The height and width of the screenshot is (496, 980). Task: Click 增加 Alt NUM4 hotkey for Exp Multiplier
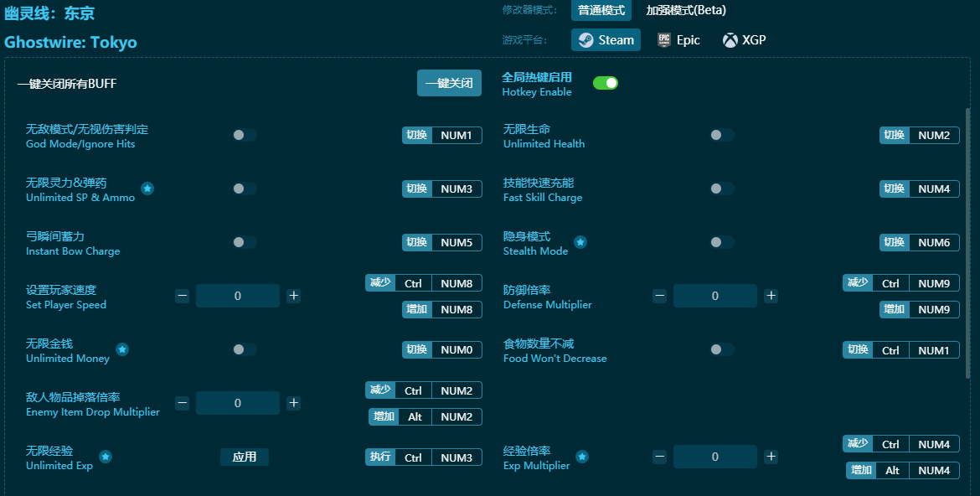903,470
